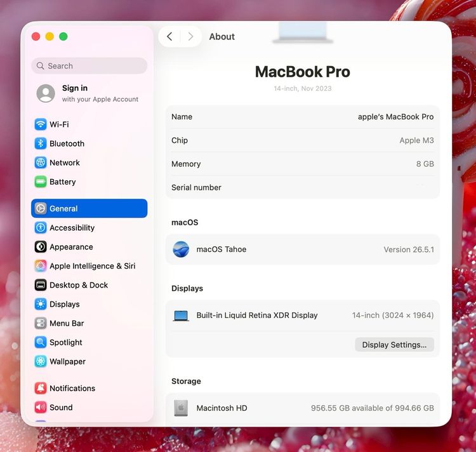The image size is (476, 452).
Task: Sign in with your Apple Account
Action: coord(89,93)
